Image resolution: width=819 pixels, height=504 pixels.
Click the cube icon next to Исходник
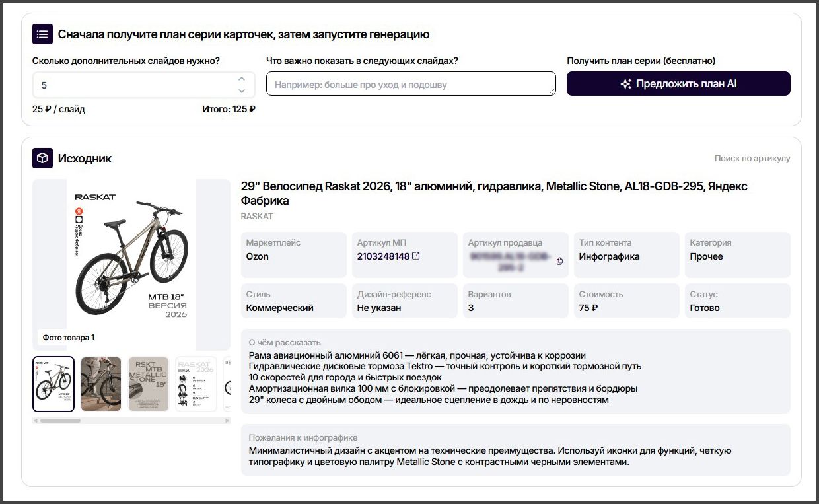[42, 159]
